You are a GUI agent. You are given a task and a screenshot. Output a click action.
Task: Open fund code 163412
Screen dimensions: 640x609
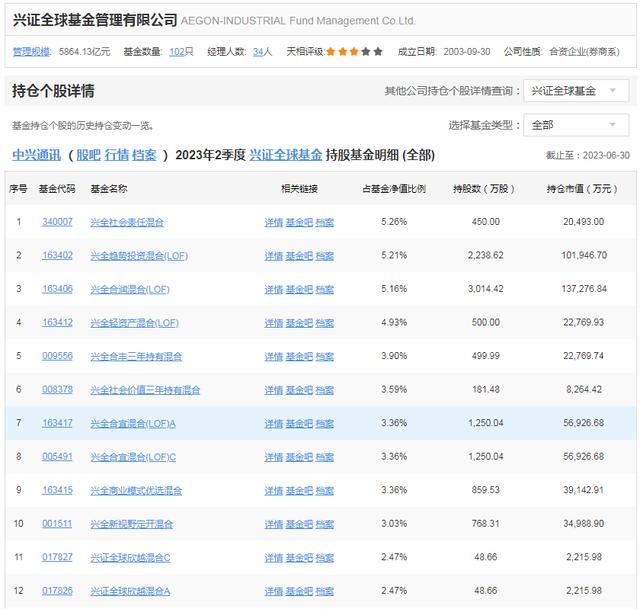(x=57, y=322)
